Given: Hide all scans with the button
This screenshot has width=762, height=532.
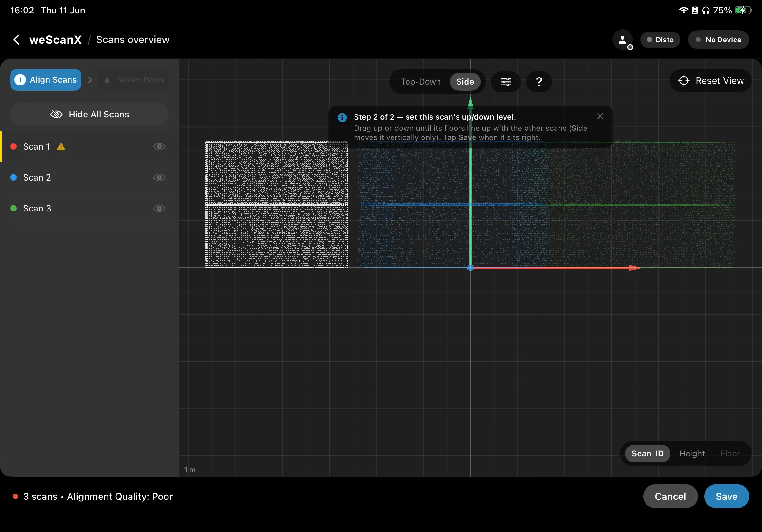Looking at the screenshot, I should coord(89,115).
